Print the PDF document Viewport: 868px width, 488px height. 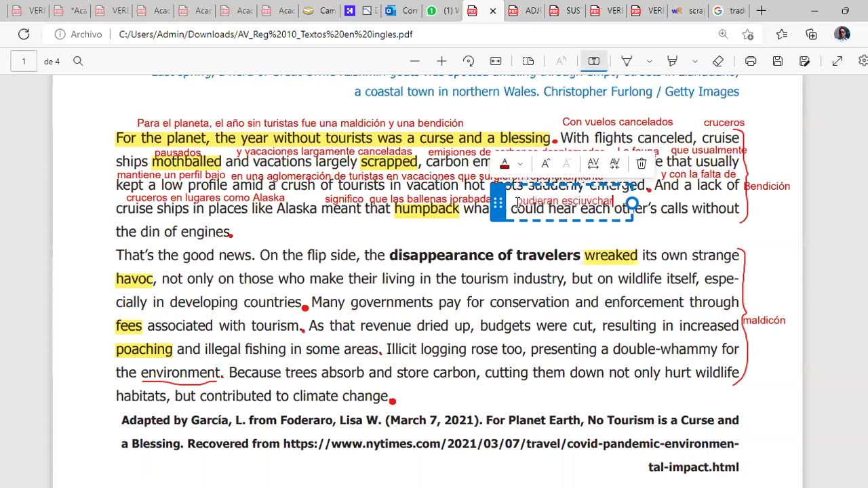[x=751, y=61]
